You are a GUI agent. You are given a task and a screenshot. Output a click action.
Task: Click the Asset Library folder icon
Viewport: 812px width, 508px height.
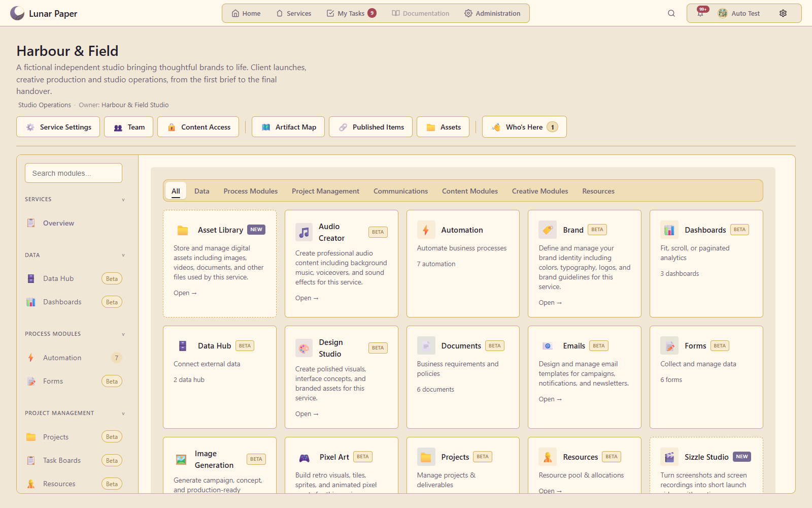pyautogui.click(x=183, y=230)
